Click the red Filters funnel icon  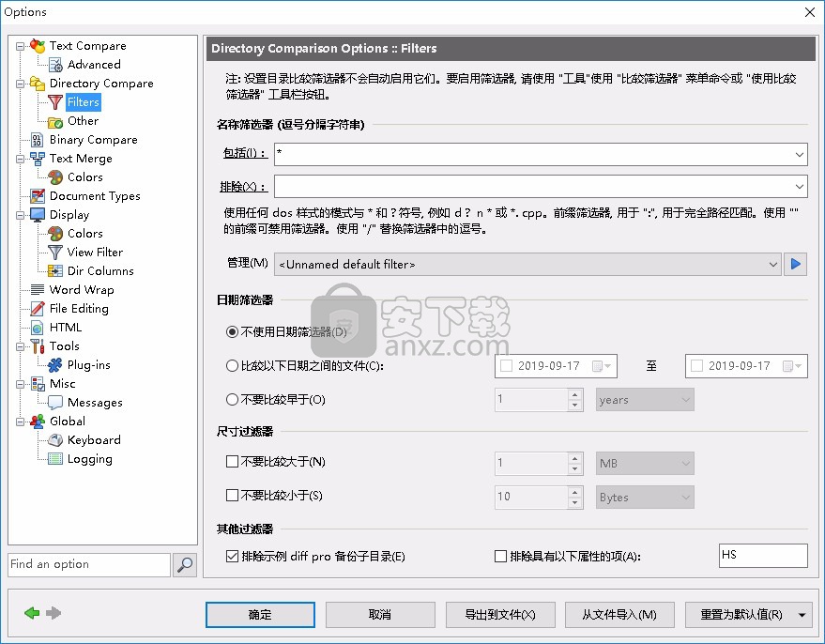[x=55, y=102]
